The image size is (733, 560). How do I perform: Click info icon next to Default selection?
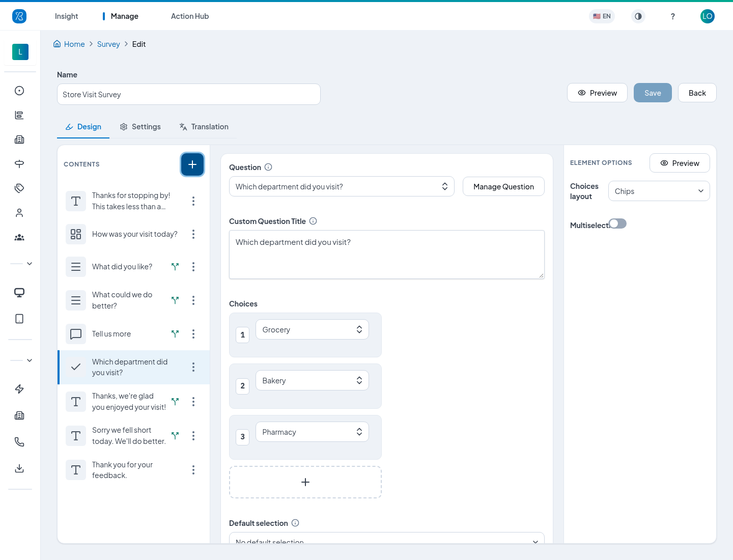[x=295, y=523]
